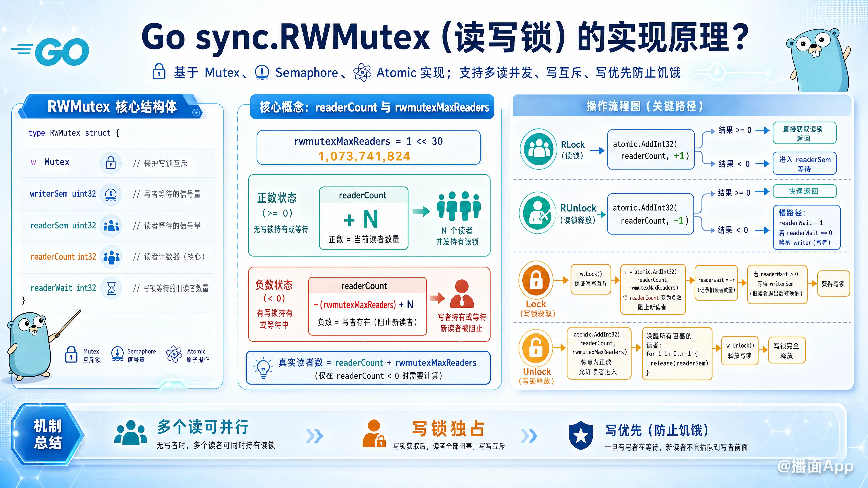Viewport: 868px width, 488px height.
Task: Click the first double chevron before 写锁独占
Action: coord(314,436)
